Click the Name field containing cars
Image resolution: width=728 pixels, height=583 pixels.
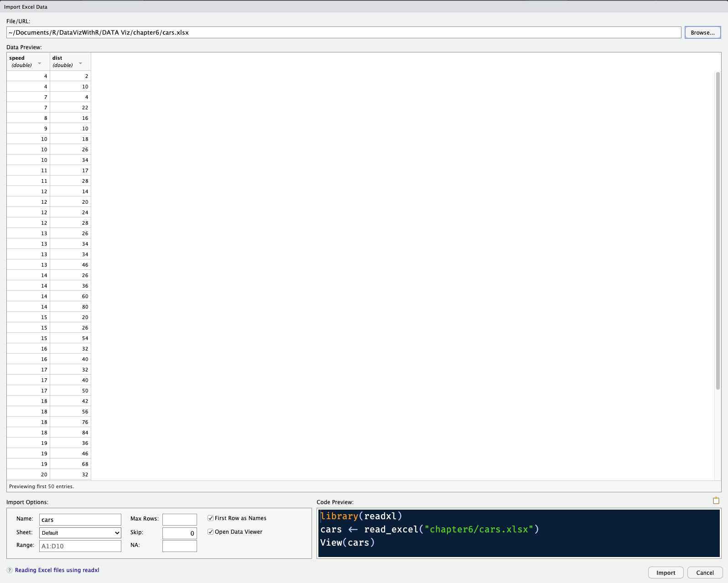click(x=80, y=520)
